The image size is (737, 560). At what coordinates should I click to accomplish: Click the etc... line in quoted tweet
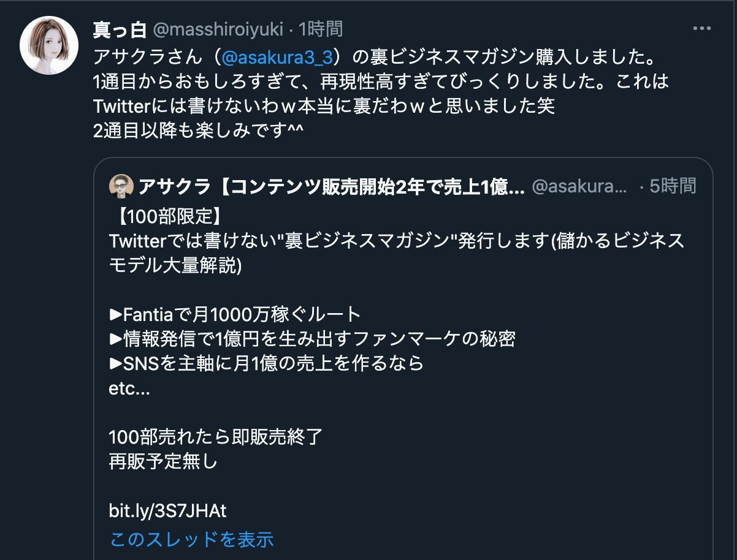click(x=129, y=388)
